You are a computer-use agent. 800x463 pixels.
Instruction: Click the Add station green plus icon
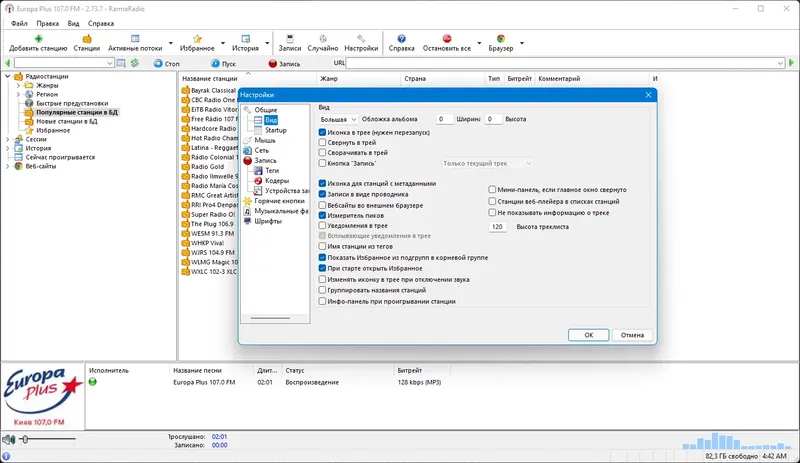(38, 39)
